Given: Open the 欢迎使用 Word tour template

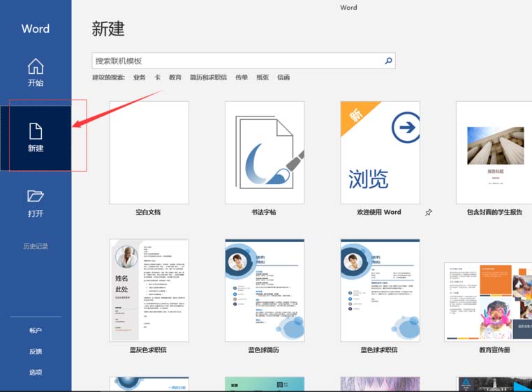Looking at the screenshot, I should 380,153.
